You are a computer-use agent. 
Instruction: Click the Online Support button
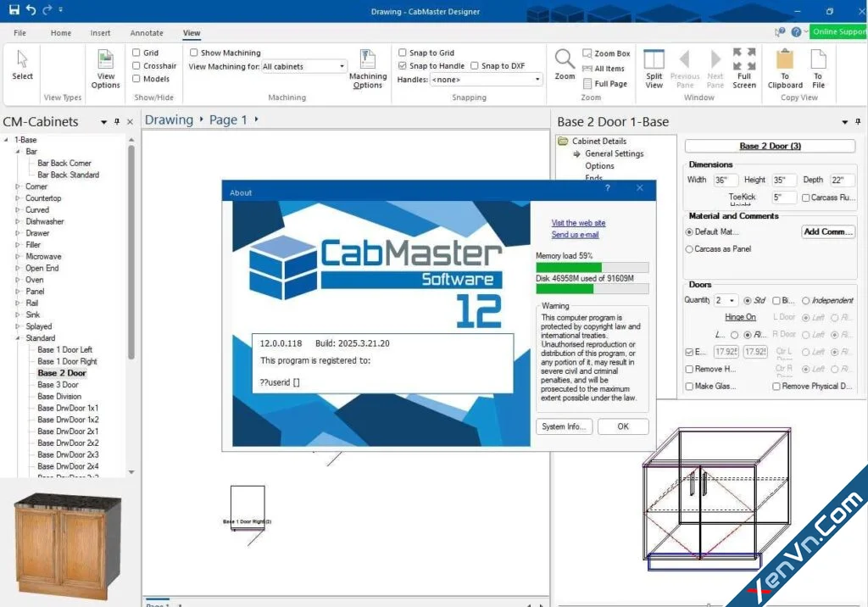pyautogui.click(x=838, y=31)
